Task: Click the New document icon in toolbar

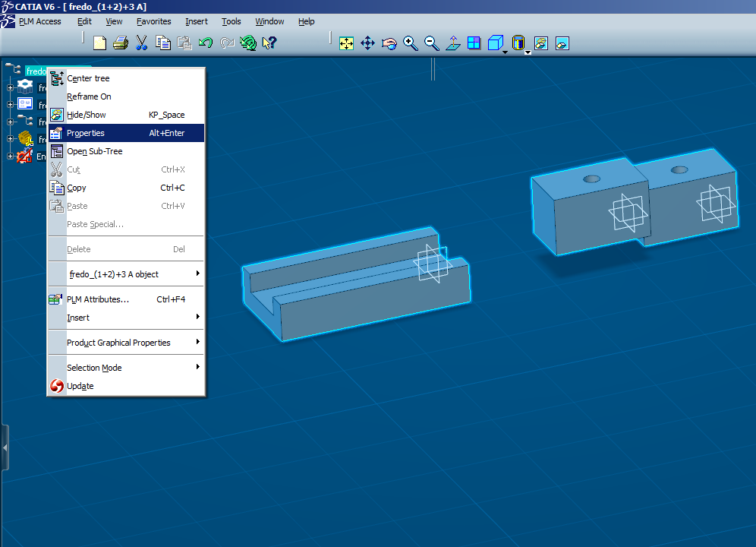Action: tap(99, 43)
